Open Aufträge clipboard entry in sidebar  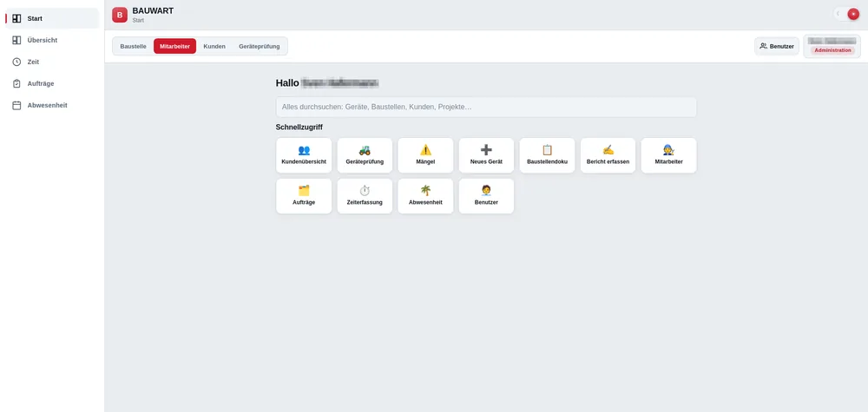pyautogui.click(x=52, y=83)
